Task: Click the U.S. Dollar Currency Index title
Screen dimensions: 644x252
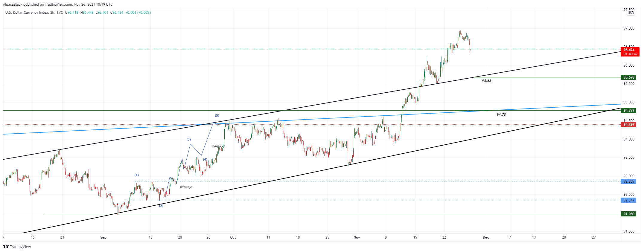Action: [27, 13]
